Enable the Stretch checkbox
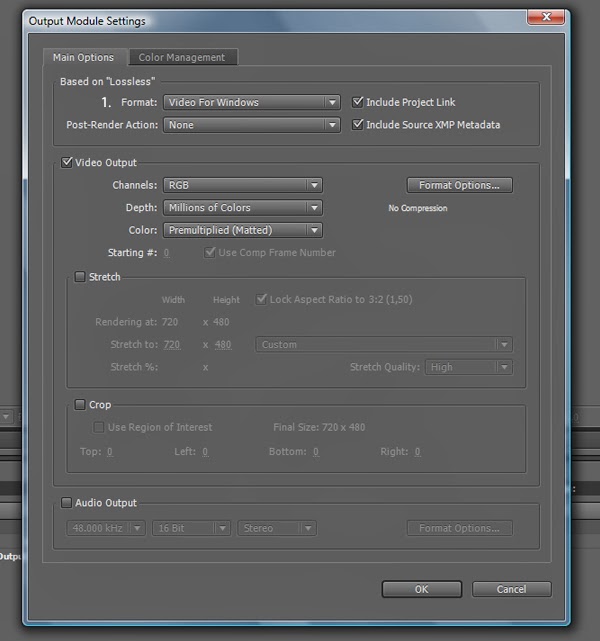The image size is (600, 641). (x=80, y=277)
